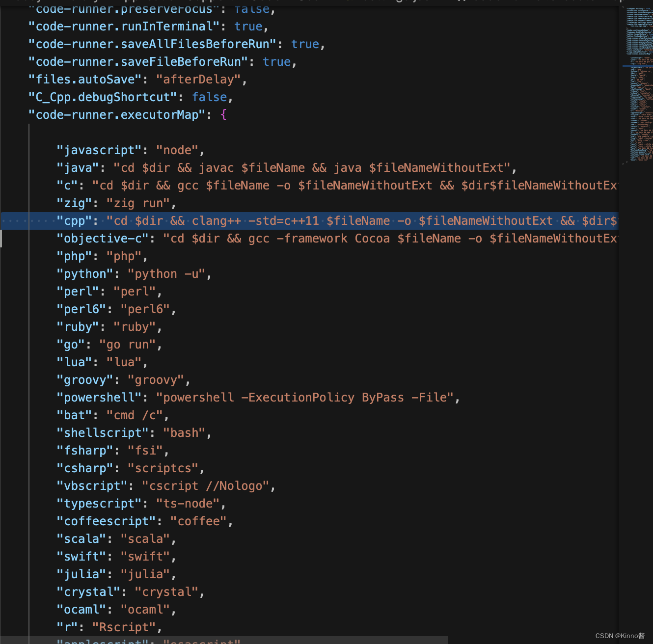Image resolution: width=653 pixels, height=644 pixels.
Task: Click the "r" key
Action: coord(67,627)
